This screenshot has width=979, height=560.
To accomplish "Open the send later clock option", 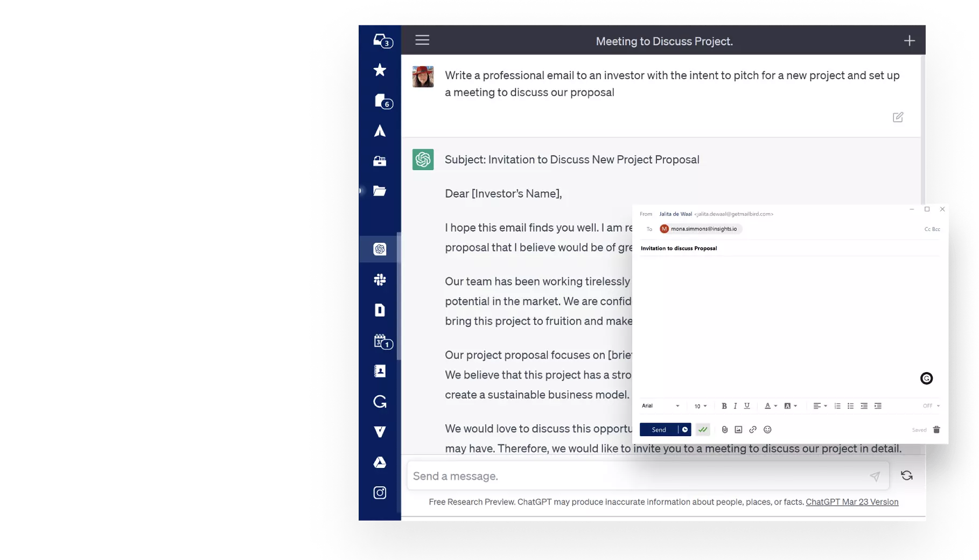I will 684,430.
